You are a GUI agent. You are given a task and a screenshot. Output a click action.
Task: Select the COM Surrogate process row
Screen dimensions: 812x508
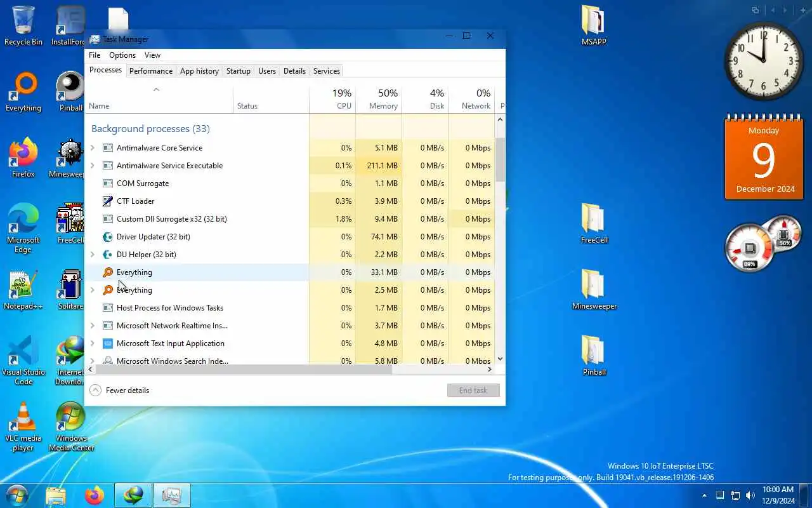pos(290,183)
